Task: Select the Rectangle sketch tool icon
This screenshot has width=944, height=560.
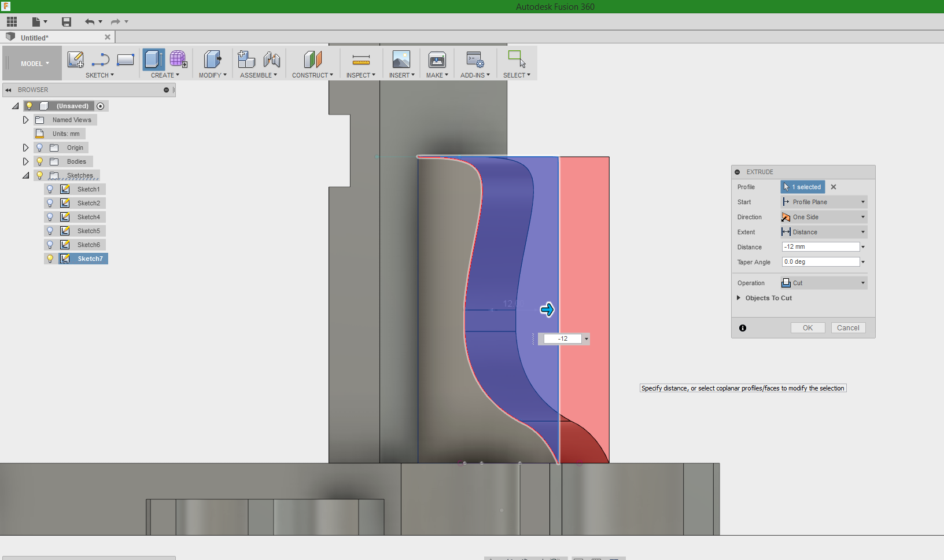Action: 126,60
